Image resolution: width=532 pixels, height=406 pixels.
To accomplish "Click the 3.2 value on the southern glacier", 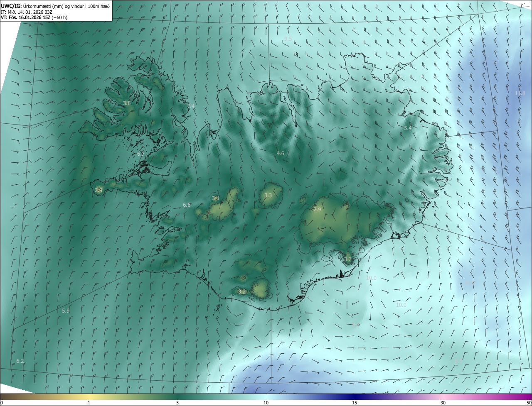I will point(242,291).
